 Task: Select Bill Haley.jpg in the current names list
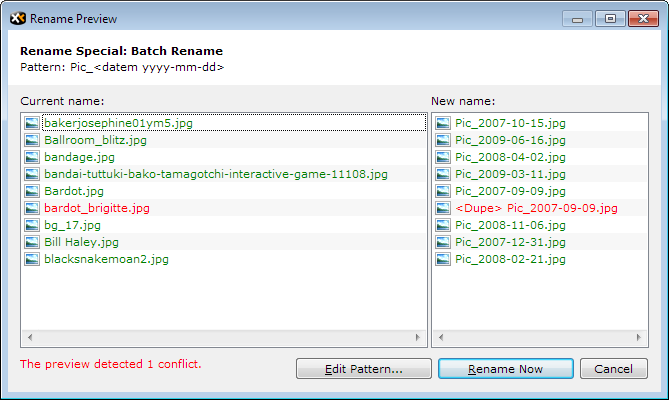(81, 242)
